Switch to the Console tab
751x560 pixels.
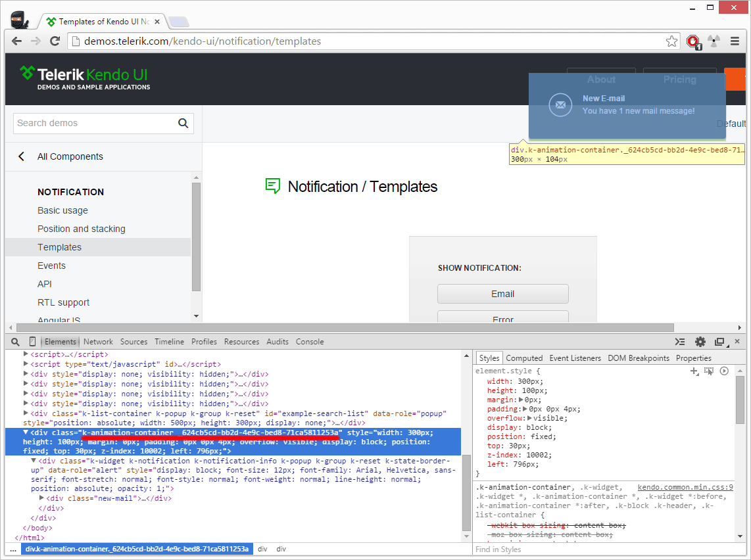click(309, 342)
